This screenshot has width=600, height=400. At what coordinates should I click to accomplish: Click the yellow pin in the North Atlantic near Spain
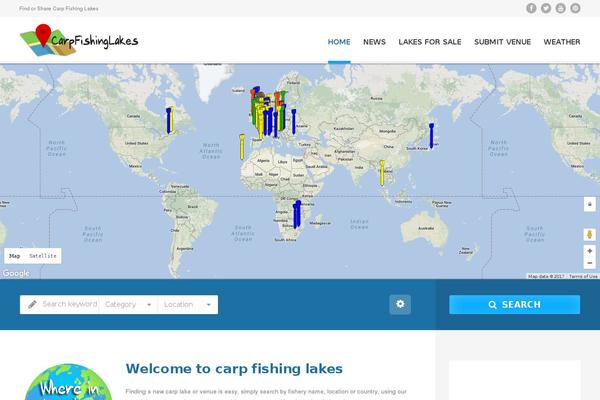242,147
